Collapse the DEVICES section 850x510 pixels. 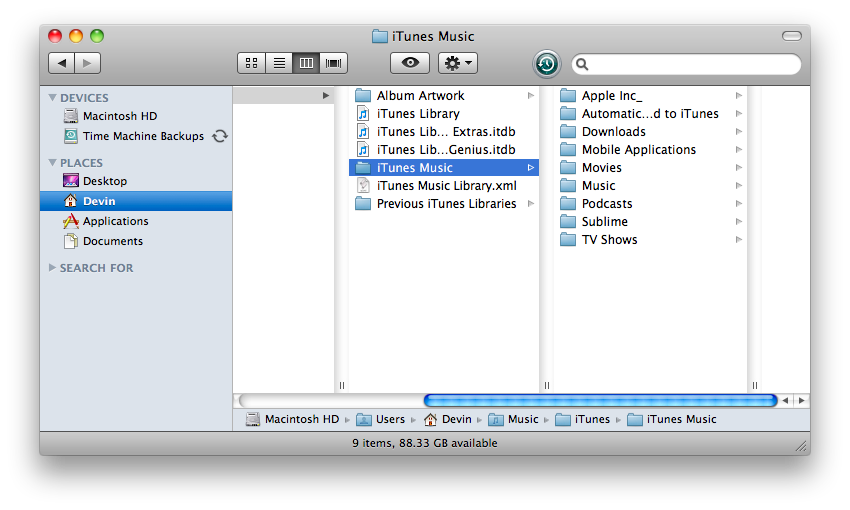53,98
